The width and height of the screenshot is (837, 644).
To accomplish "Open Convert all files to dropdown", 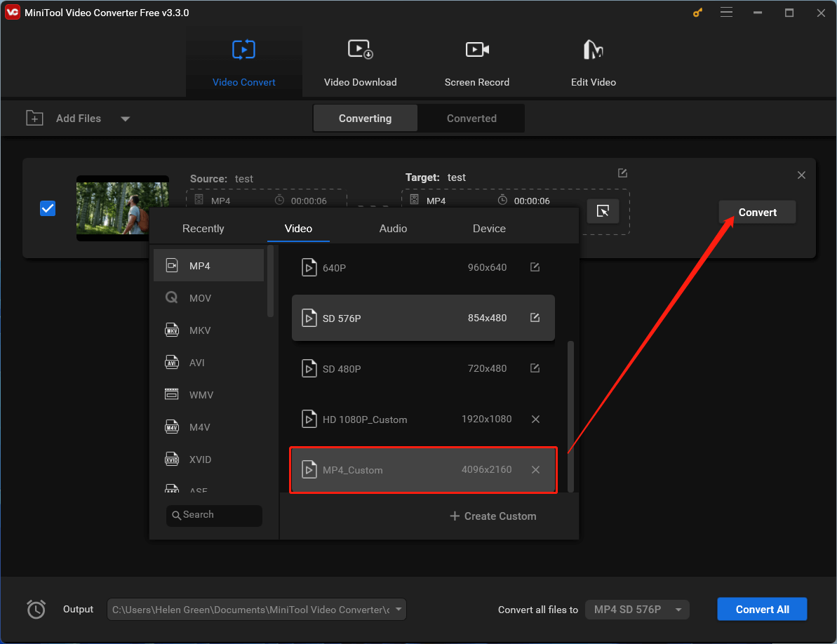I will tap(637, 610).
